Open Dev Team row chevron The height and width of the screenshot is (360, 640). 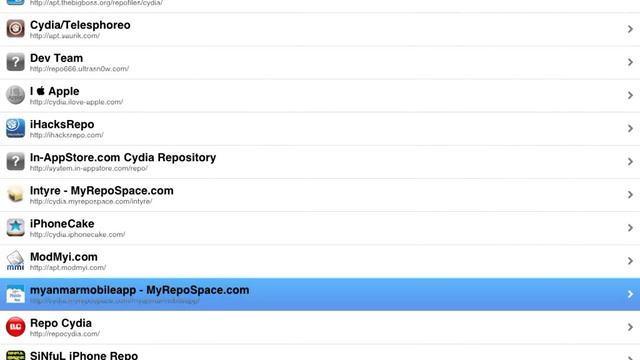[630, 62]
